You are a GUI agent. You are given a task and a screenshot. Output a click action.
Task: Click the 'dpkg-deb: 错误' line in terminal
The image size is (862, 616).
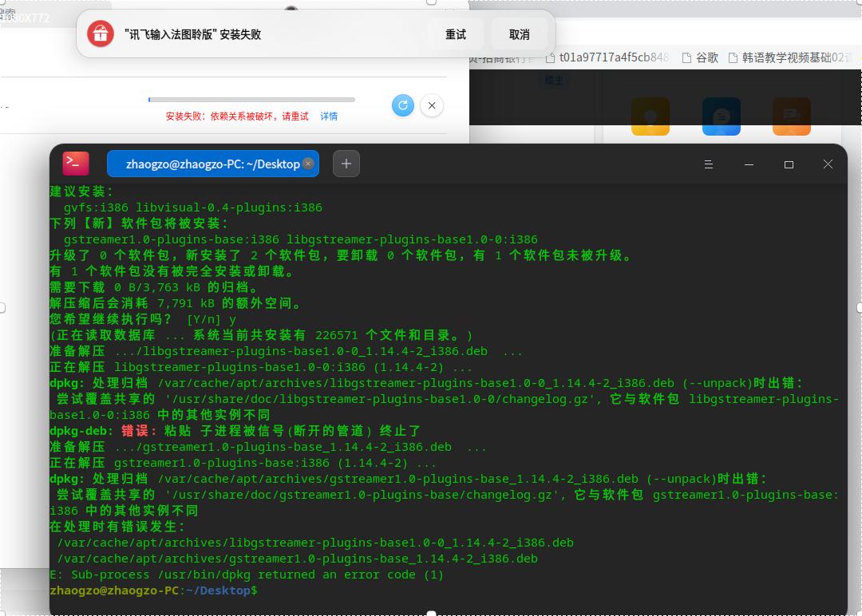coord(235,431)
